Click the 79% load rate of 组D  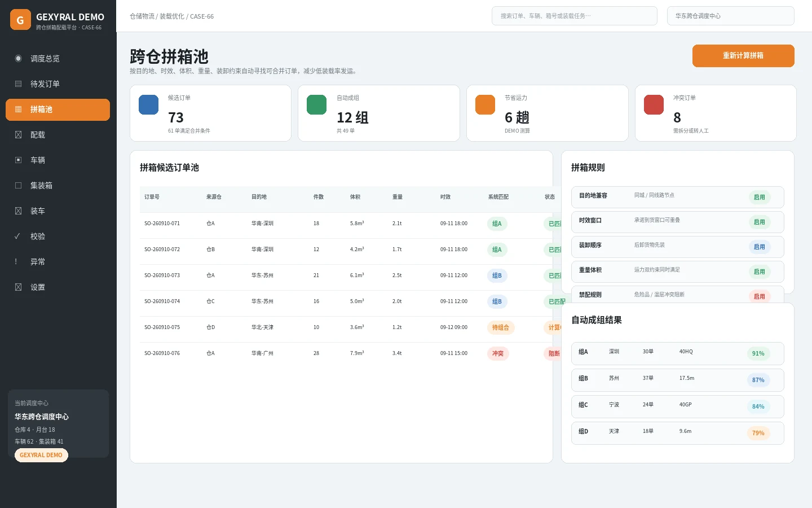(x=758, y=433)
